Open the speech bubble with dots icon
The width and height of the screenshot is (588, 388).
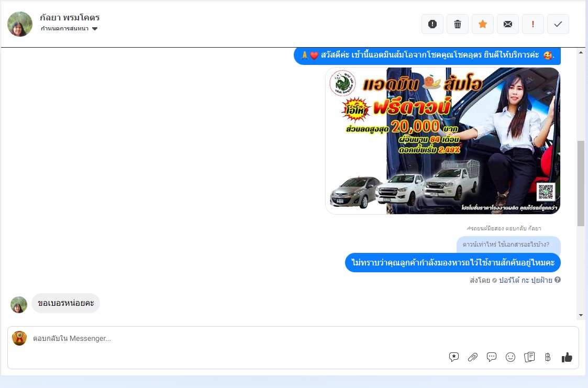coord(492,357)
